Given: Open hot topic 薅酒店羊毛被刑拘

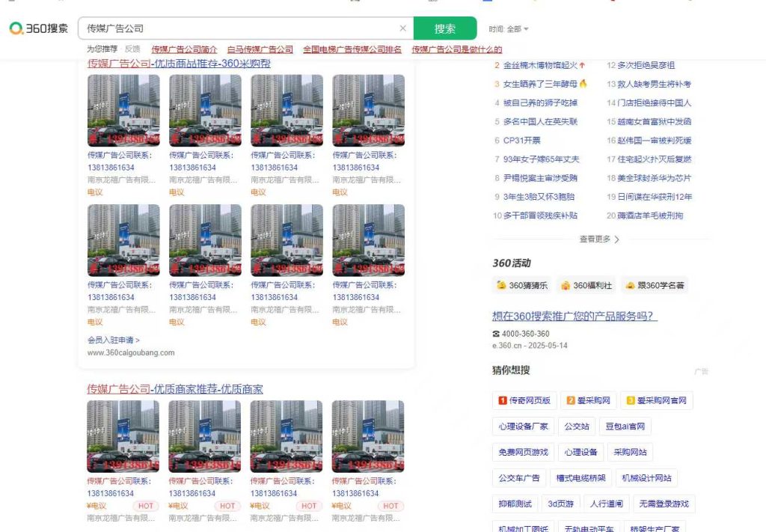Looking at the screenshot, I should click(650, 215).
